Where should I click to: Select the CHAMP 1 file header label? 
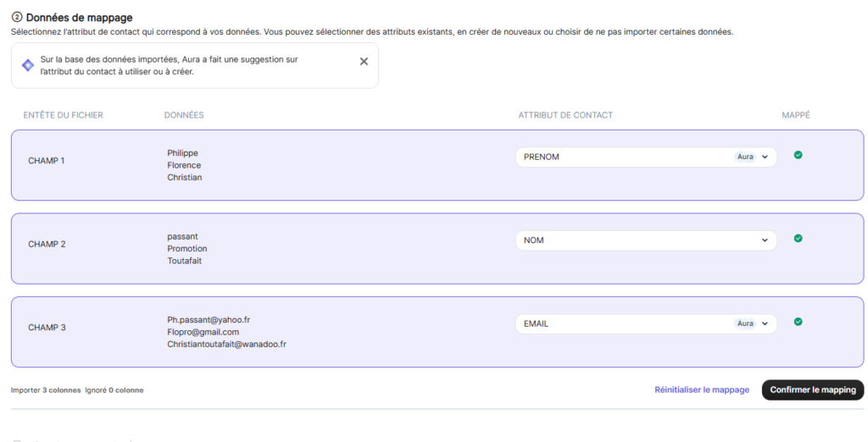(47, 161)
